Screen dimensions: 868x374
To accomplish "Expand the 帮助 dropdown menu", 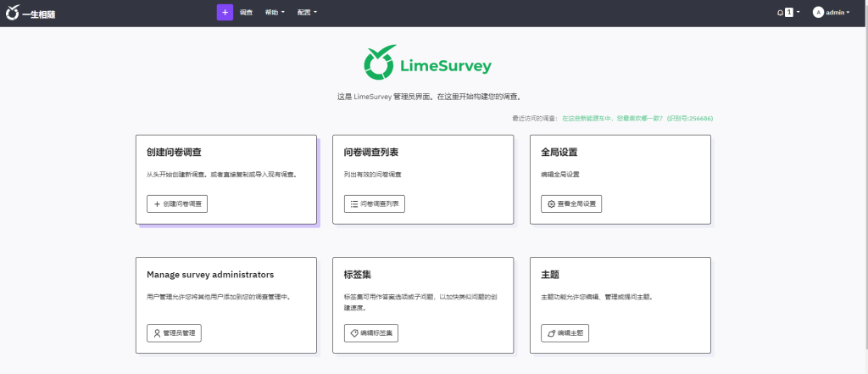I will (275, 12).
